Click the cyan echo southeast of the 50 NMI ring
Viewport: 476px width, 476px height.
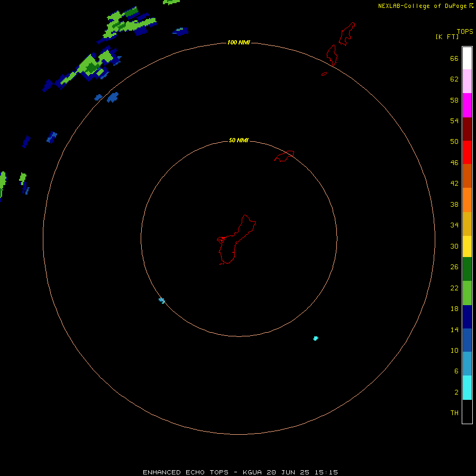[316, 338]
